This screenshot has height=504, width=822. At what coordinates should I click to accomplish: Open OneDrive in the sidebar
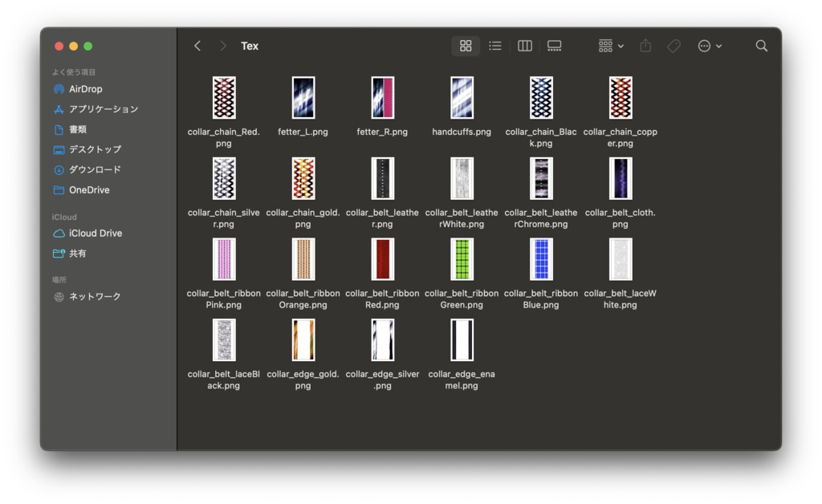[x=82, y=190]
